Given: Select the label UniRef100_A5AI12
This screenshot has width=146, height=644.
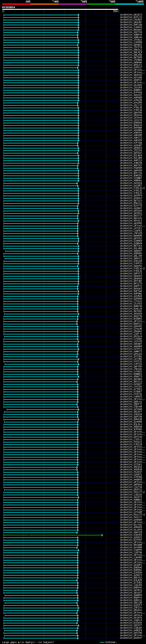Looking at the screenshot, I should (131, 50).
